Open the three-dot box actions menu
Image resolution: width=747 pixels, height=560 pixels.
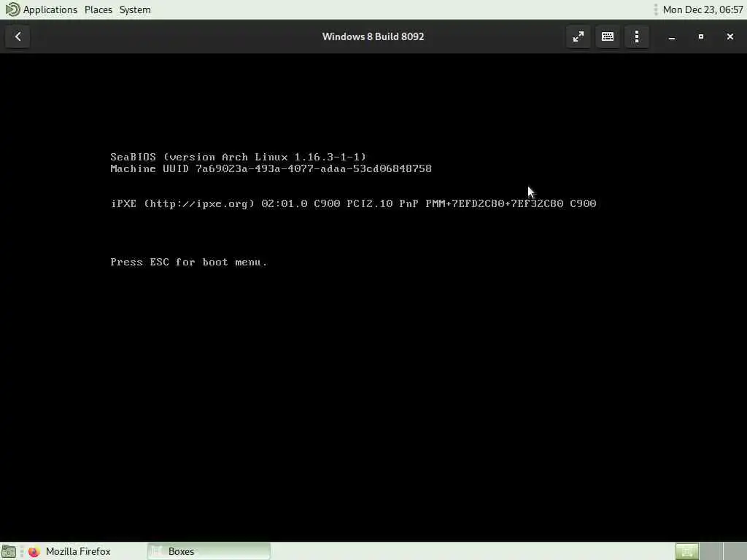pos(636,36)
